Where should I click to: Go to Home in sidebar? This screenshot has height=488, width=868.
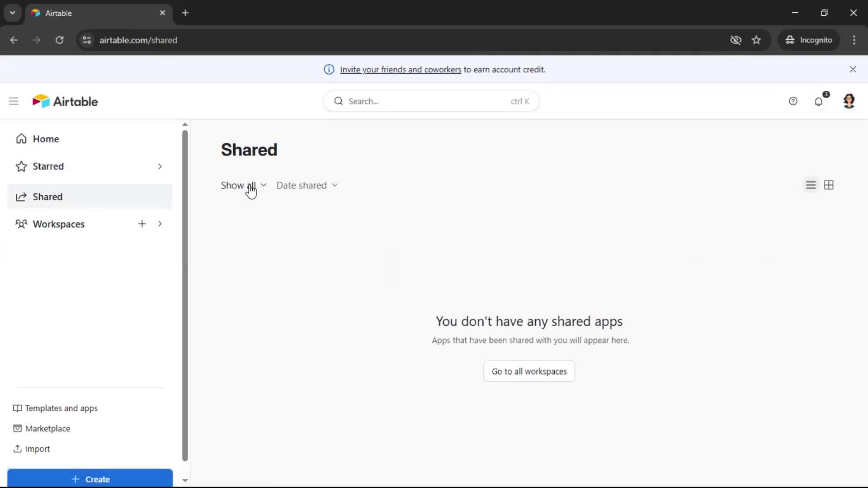tap(90, 139)
